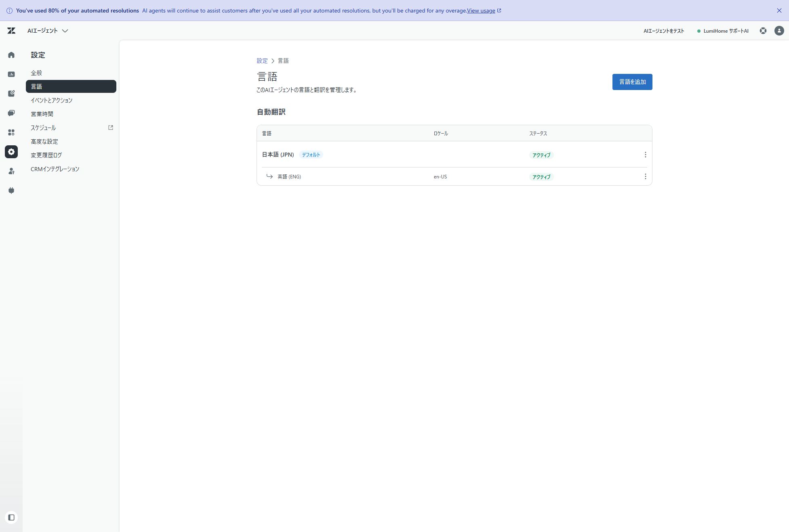
Task: Click アクティブ status in 英語 row
Action: click(x=541, y=177)
